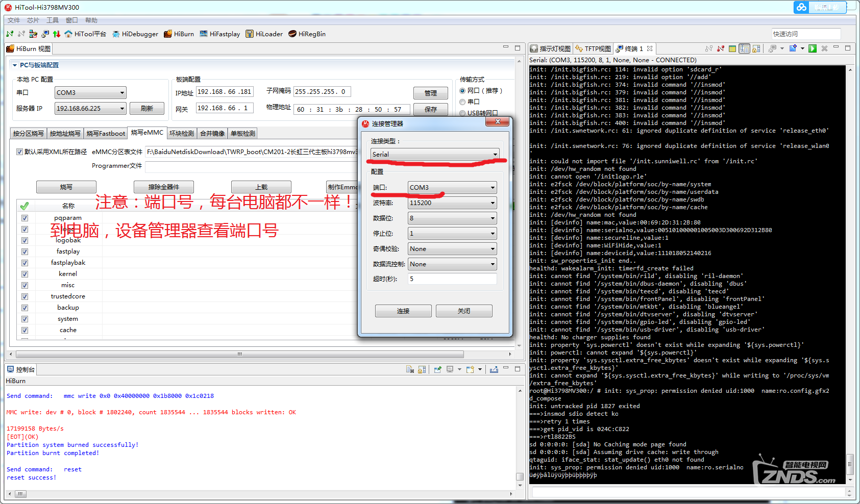Click the timeout seconds input field
This screenshot has height=504, width=860.
(x=452, y=279)
